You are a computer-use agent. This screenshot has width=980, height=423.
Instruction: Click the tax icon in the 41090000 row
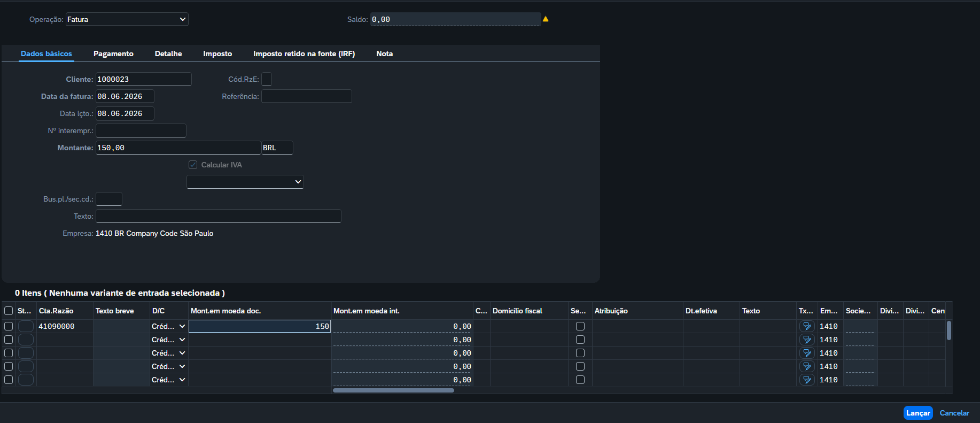807,326
